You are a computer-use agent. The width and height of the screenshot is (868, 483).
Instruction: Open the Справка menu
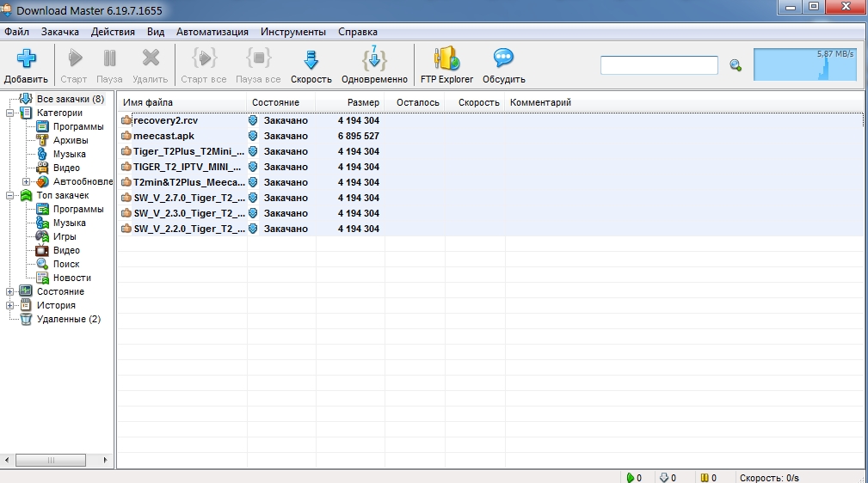pyautogui.click(x=358, y=32)
